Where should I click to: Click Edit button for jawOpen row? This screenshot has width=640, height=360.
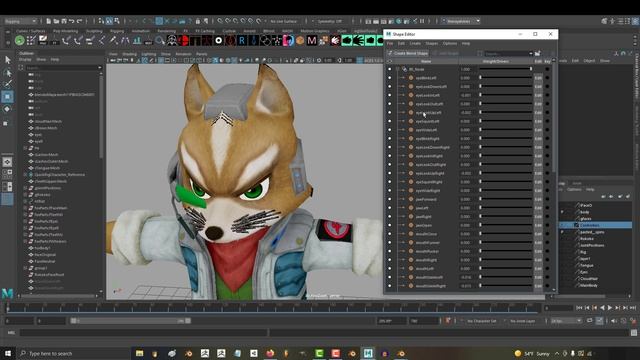coord(538,225)
